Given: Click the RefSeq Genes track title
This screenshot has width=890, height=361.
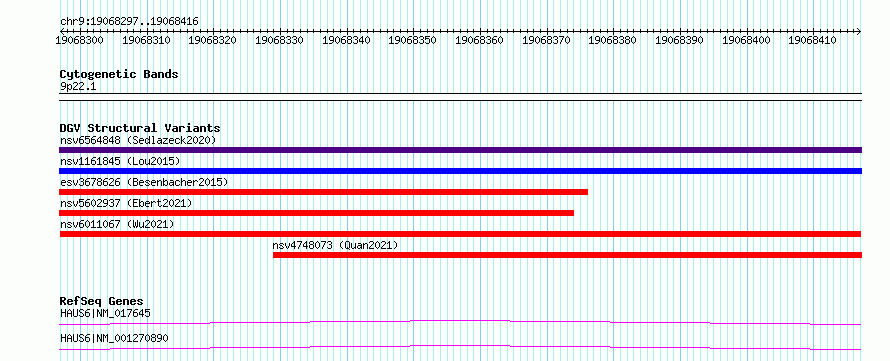Looking at the screenshot, I should point(101,301).
